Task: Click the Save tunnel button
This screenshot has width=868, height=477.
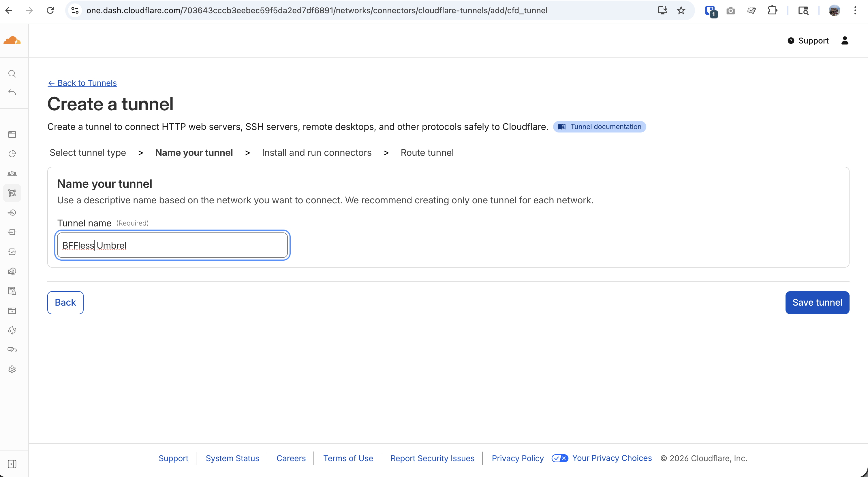Action: pyautogui.click(x=817, y=302)
